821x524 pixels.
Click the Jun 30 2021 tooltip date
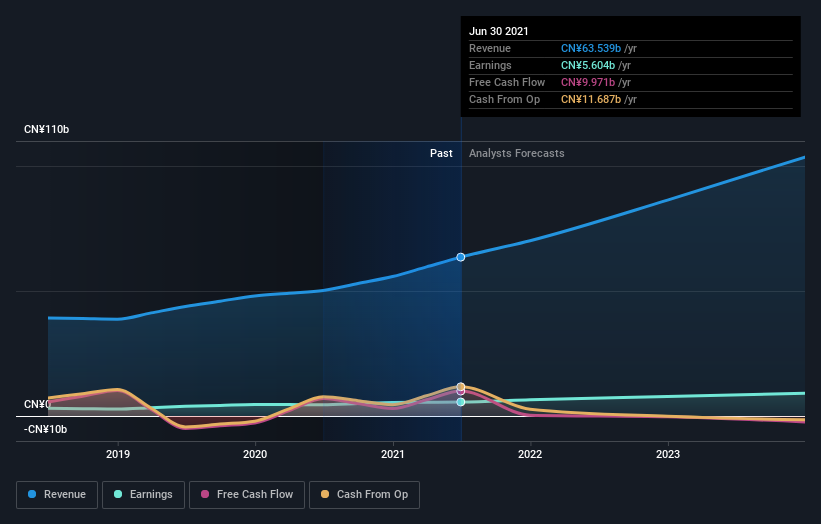(x=498, y=31)
